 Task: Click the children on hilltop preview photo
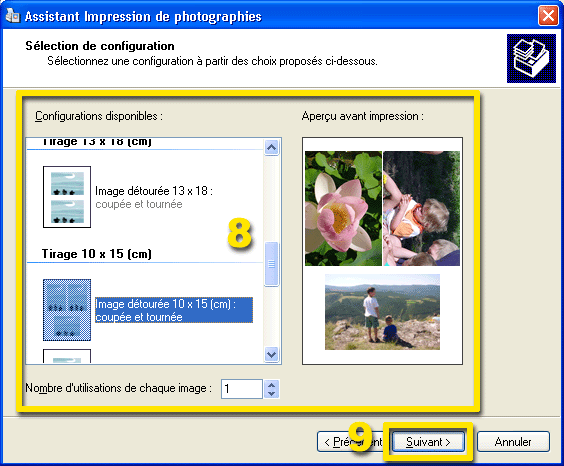point(382,312)
